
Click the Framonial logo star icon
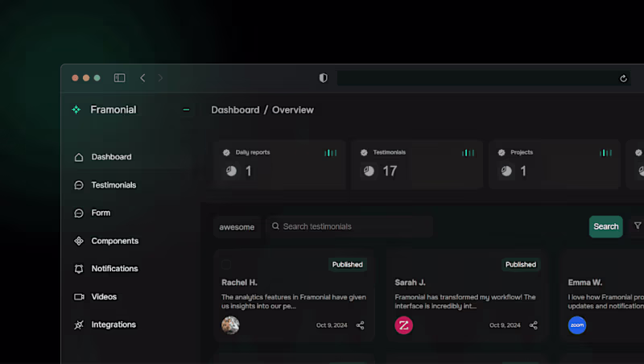click(76, 110)
